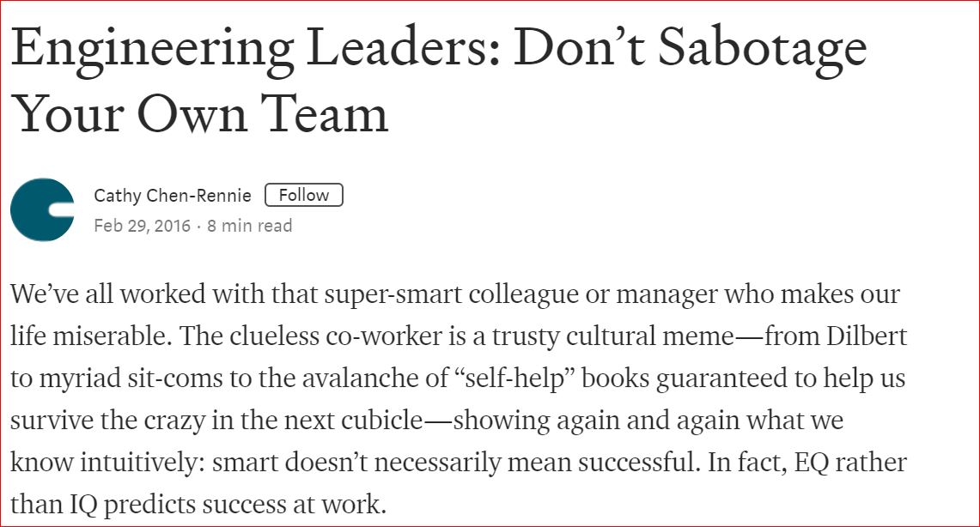Click the 8 min read label
This screenshot has width=980, height=527.
point(249,226)
